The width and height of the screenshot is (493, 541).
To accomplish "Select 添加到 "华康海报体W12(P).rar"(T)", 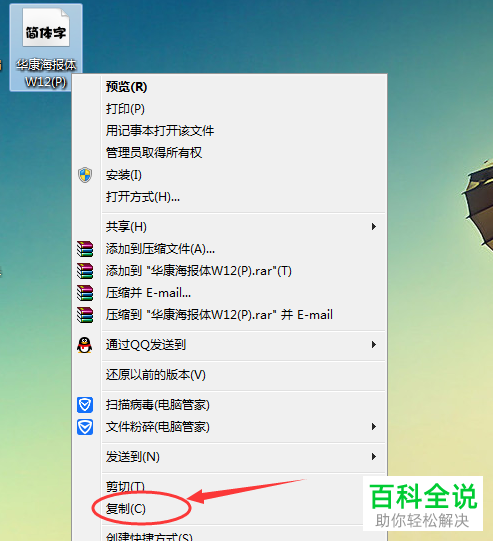I will (x=198, y=271).
